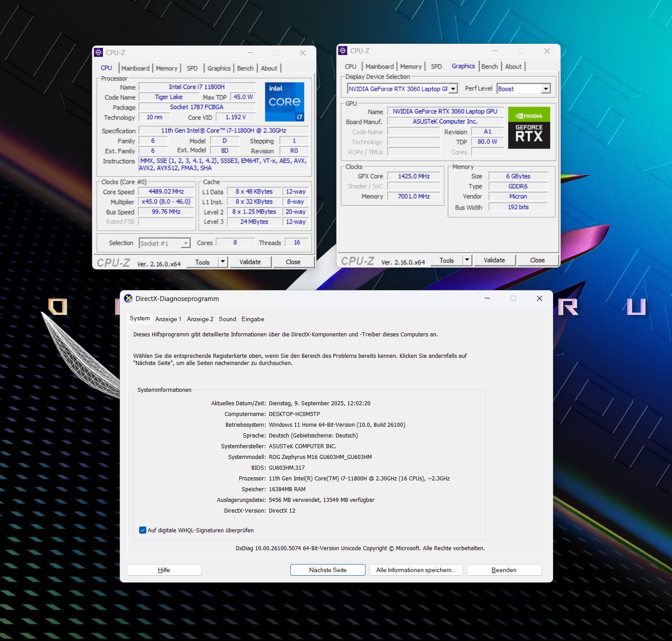Select the System tab in DxDiag
This screenshot has width=672, height=641.
pos(140,318)
